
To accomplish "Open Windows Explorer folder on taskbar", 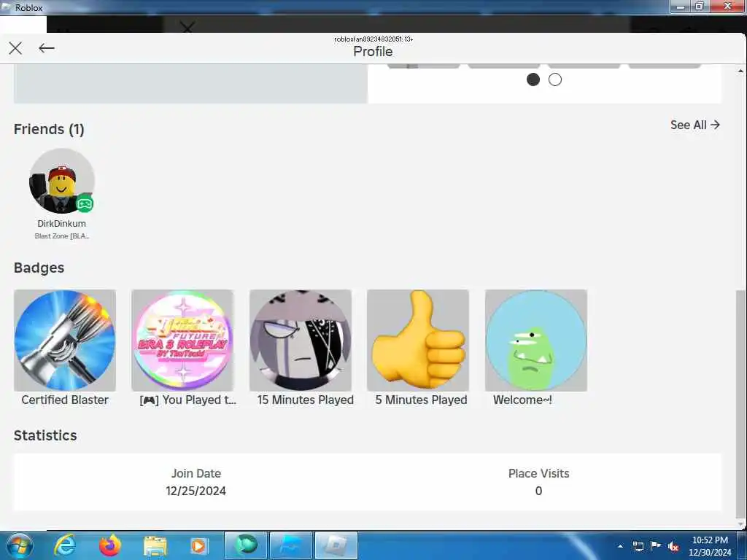I will (155, 546).
